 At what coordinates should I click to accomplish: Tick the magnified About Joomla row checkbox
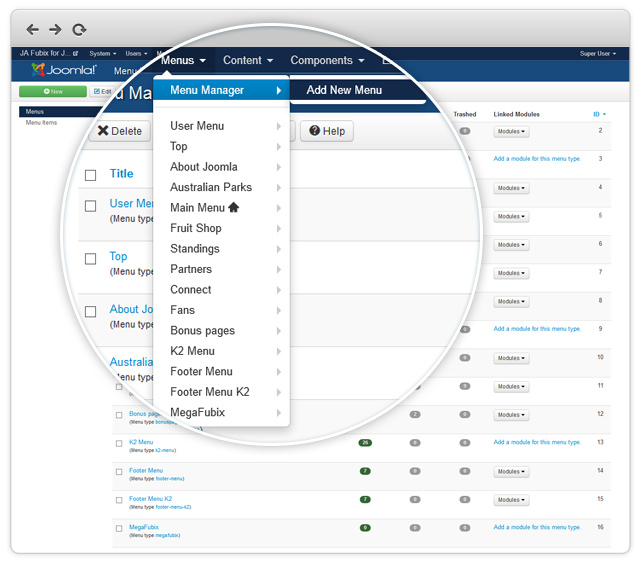[x=90, y=312]
